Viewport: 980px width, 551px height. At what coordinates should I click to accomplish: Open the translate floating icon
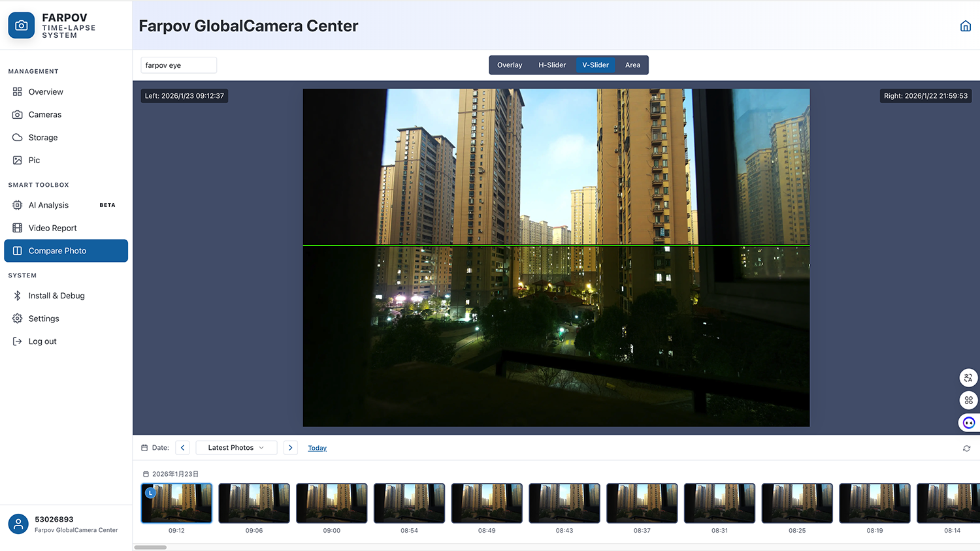(x=968, y=378)
